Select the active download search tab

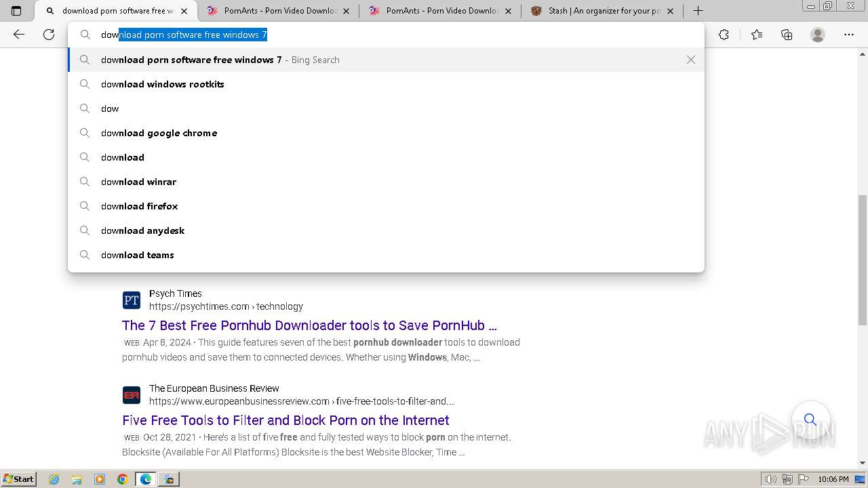[117, 11]
